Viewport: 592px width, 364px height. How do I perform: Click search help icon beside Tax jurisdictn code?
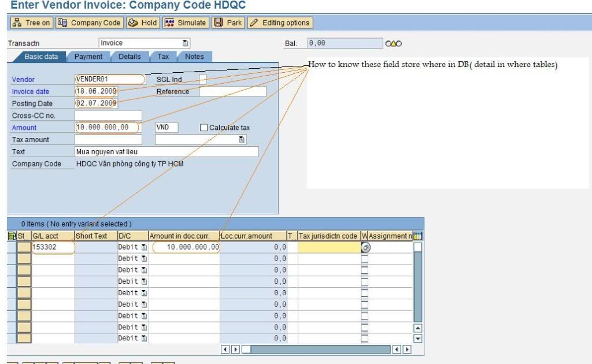pos(365,247)
